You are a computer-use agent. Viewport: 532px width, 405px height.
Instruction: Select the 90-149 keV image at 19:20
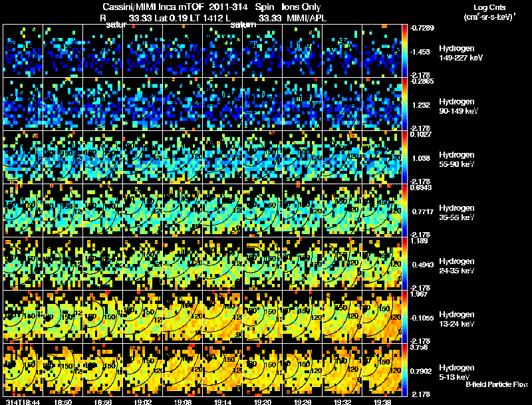click(x=263, y=104)
